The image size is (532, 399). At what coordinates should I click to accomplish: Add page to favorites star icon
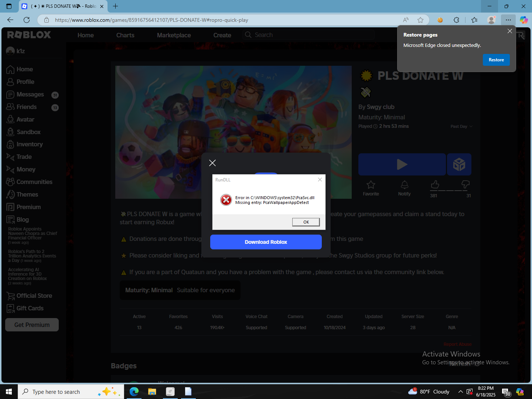coord(420,20)
